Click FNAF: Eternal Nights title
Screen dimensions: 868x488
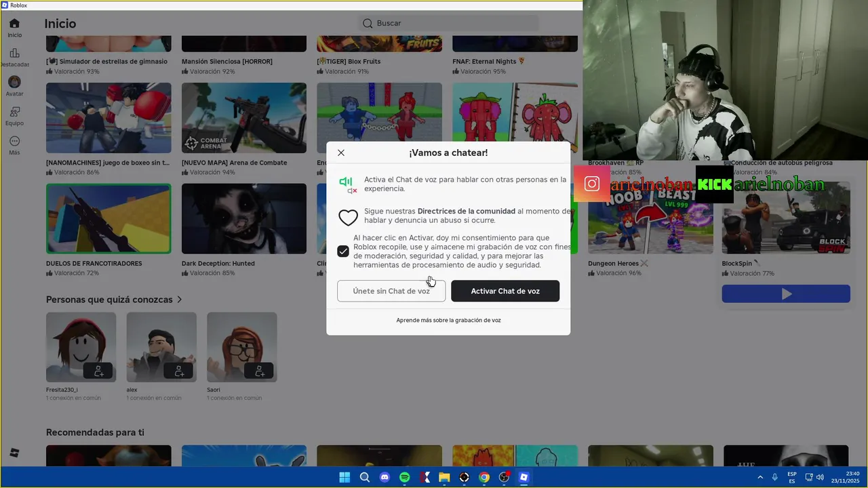pyautogui.click(x=489, y=61)
